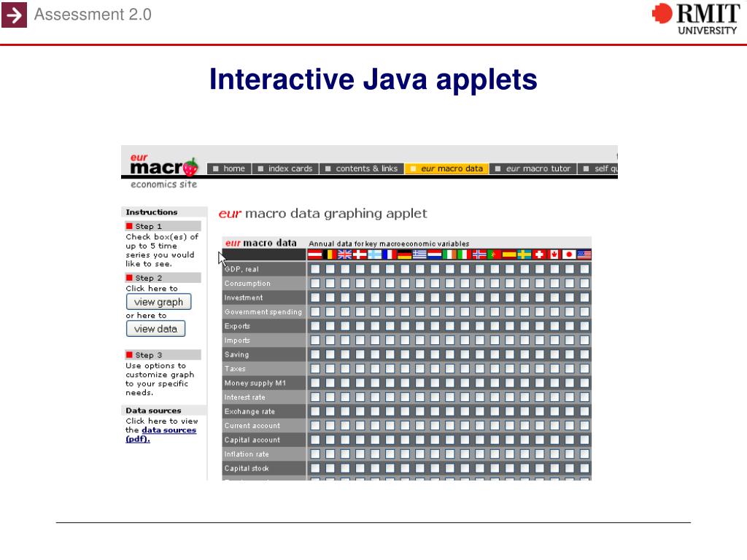Check Imports box for France

point(390,341)
